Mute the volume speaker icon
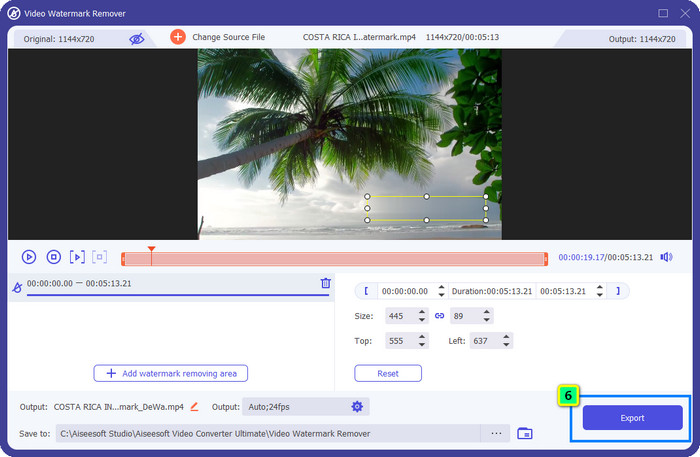700x457 pixels. pos(667,257)
